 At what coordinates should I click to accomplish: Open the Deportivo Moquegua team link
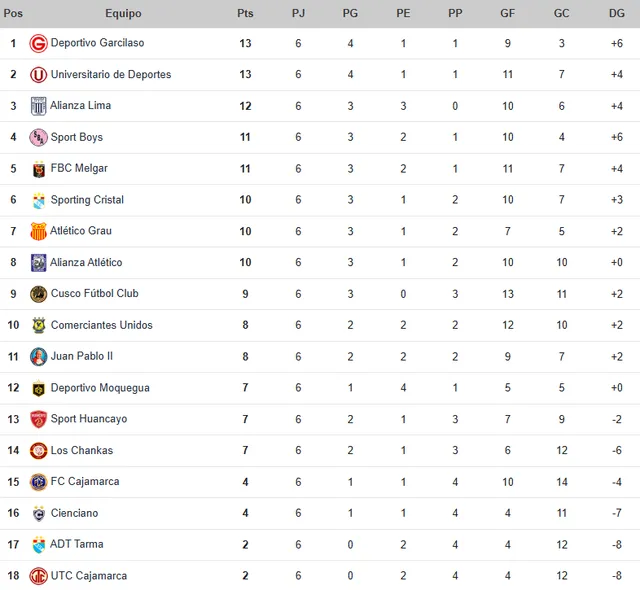[x=100, y=388]
